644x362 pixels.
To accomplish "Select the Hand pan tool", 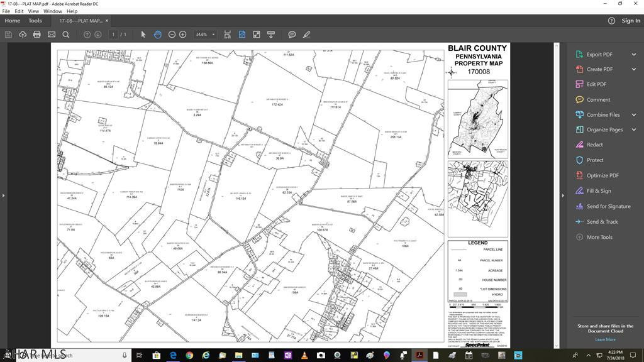I will pyautogui.click(x=157, y=35).
